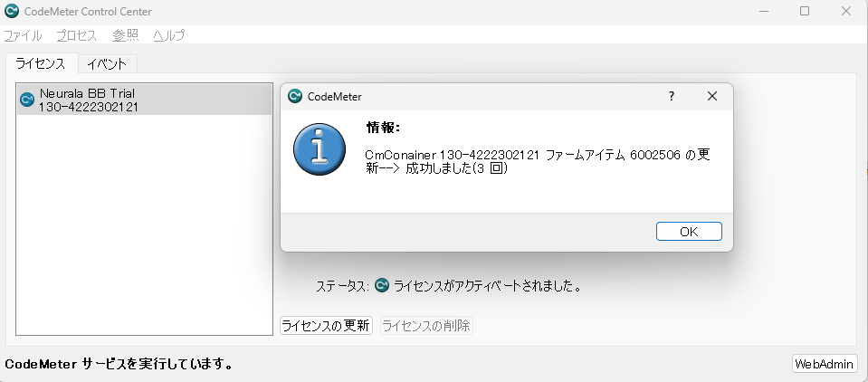Click ライセンスの更新 button

click(x=326, y=326)
